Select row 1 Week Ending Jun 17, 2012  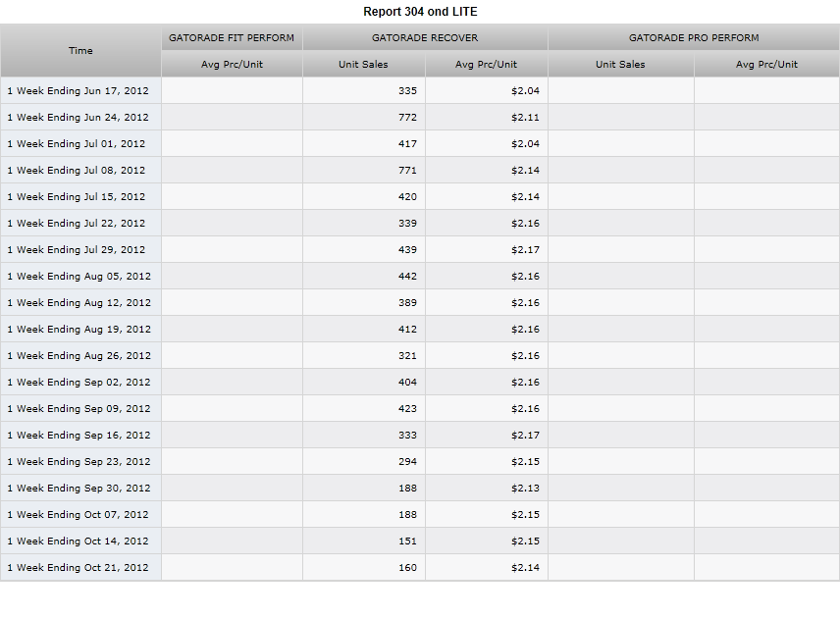[420, 90]
